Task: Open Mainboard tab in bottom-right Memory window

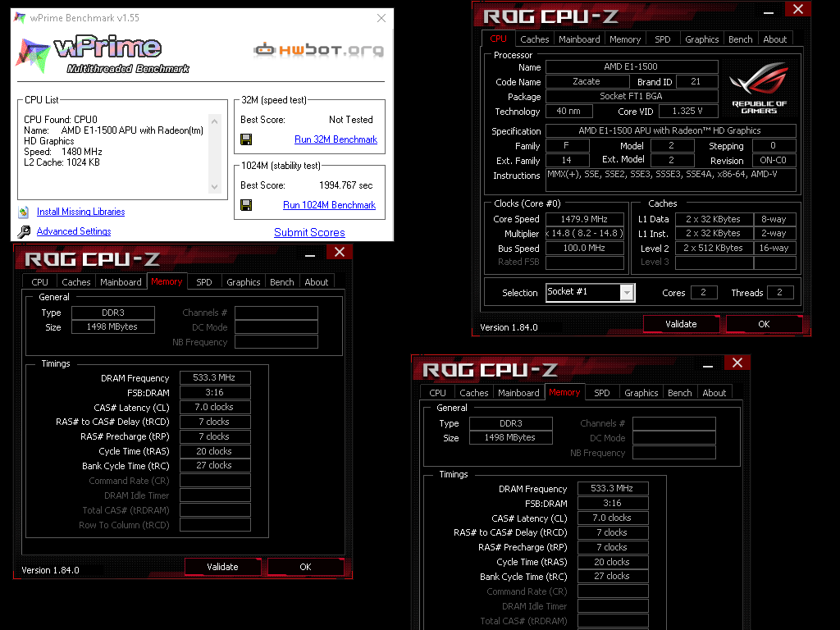Action: 518,393
